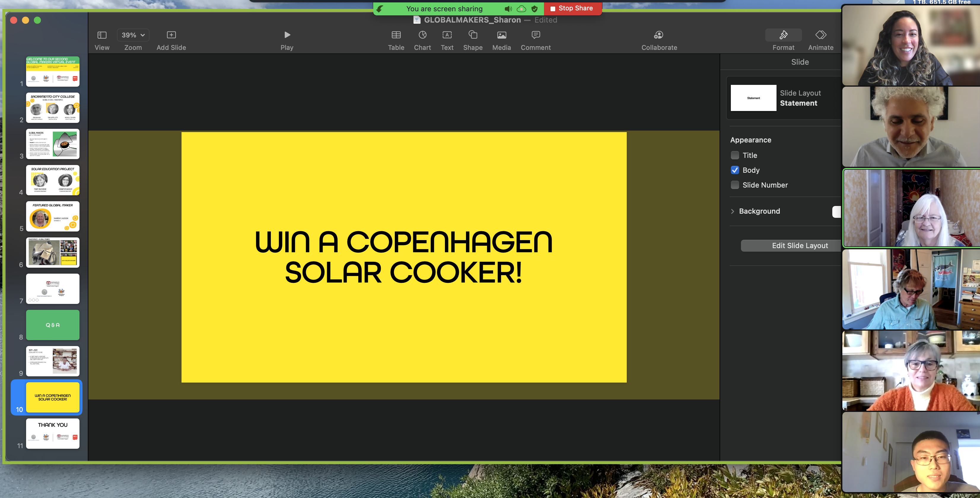Click the document icon beside the title
980x498 pixels.
[417, 20]
